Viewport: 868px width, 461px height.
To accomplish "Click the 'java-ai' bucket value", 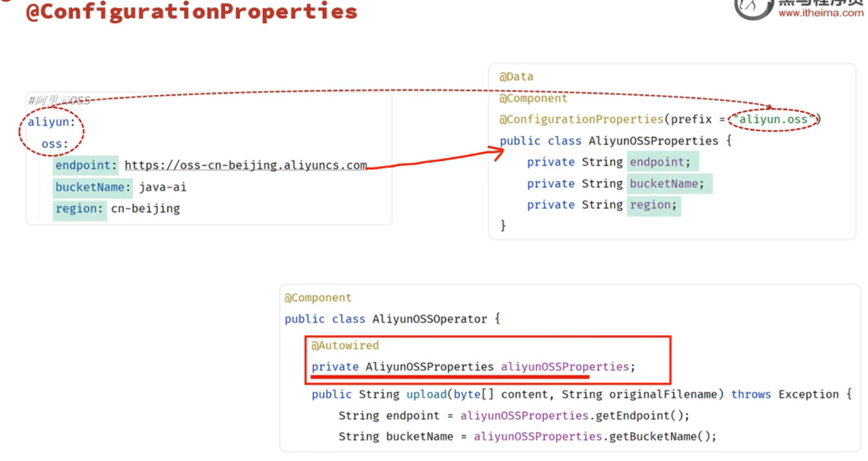I will [x=163, y=187].
